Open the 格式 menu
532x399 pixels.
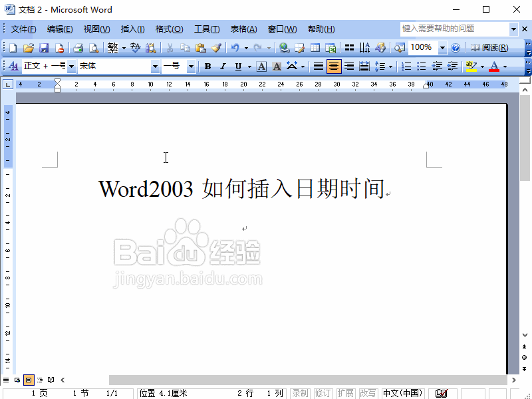[170, 29]
